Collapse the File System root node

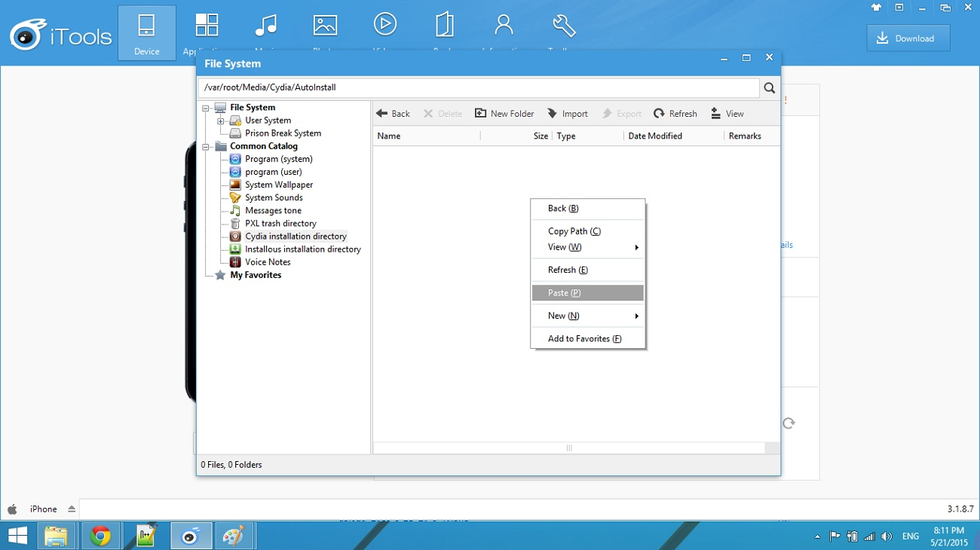click(x=206, y=108)
